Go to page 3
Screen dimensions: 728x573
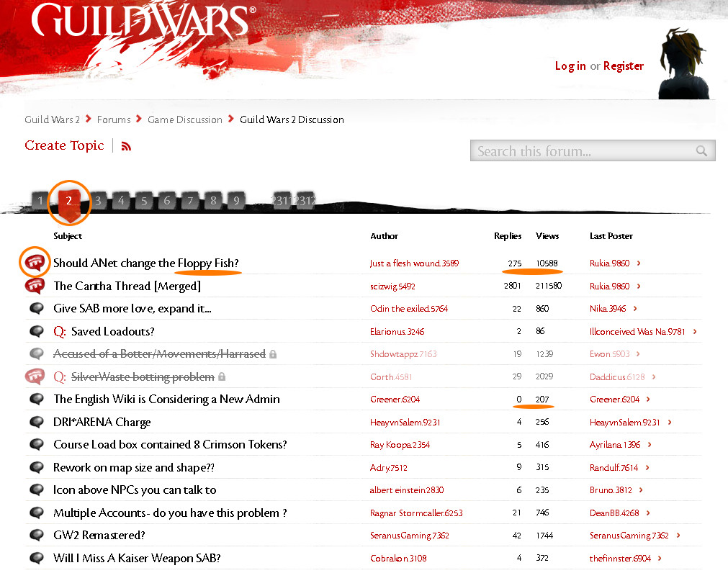[98, 200]
